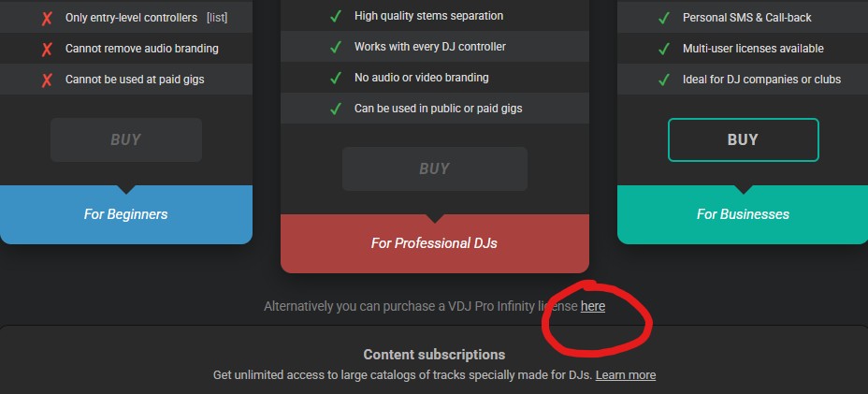Select the red For Professional DJs banner
The width and height of the screenshot is (868, 394).
[x=434, y=243]
